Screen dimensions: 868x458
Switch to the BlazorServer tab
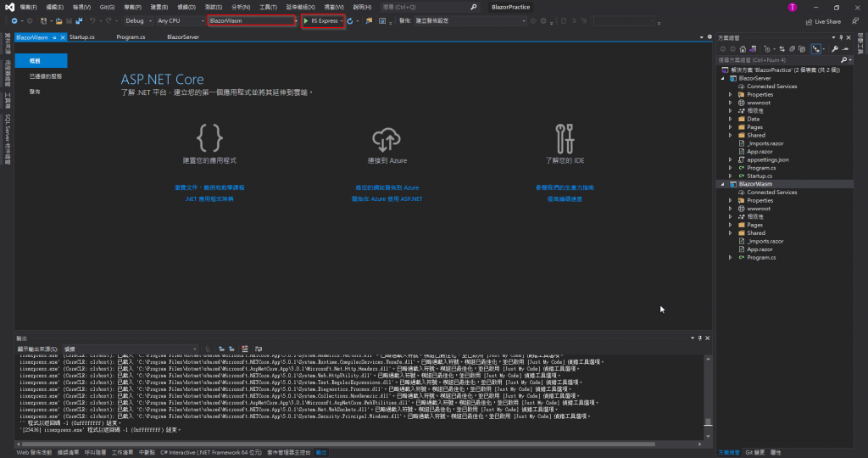[x=183, y=37]
